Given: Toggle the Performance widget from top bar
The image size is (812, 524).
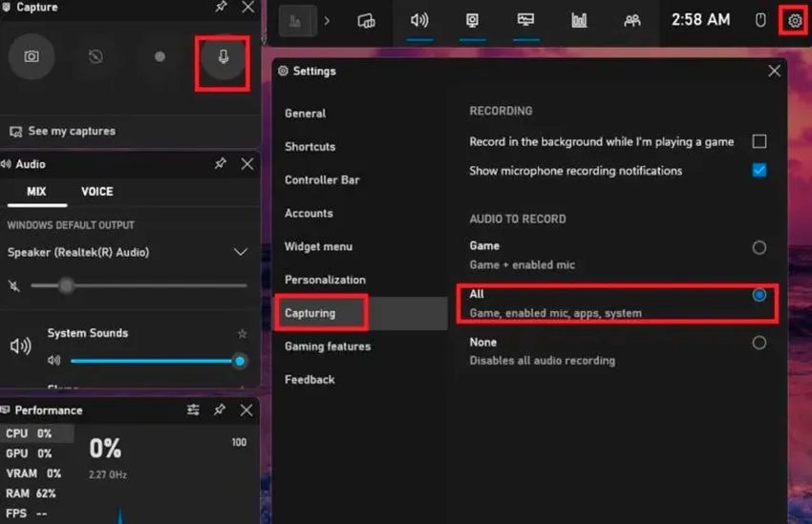Looking at the screenshot, I should tap(525, 21).
